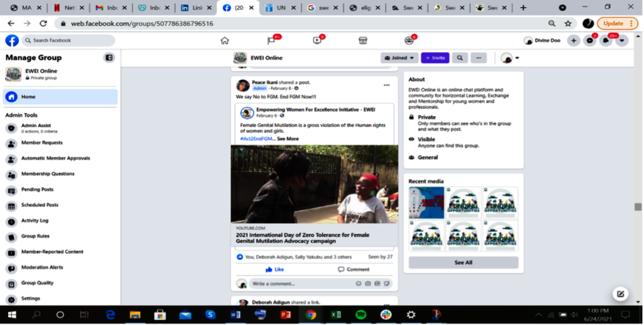The image size is (644, 325).
Task: Open Chrome zoom magnifier icon
Action: (x=552, y=23)
